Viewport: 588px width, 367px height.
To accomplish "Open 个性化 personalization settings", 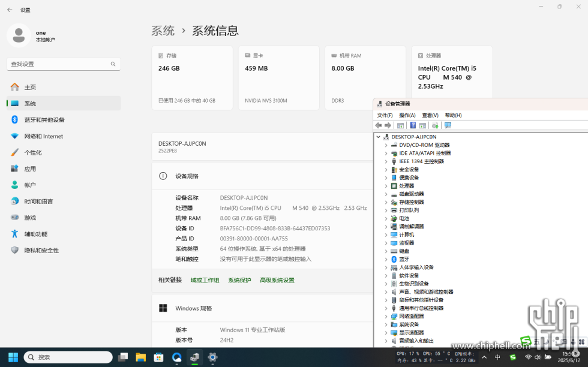I will coord(64,152).
